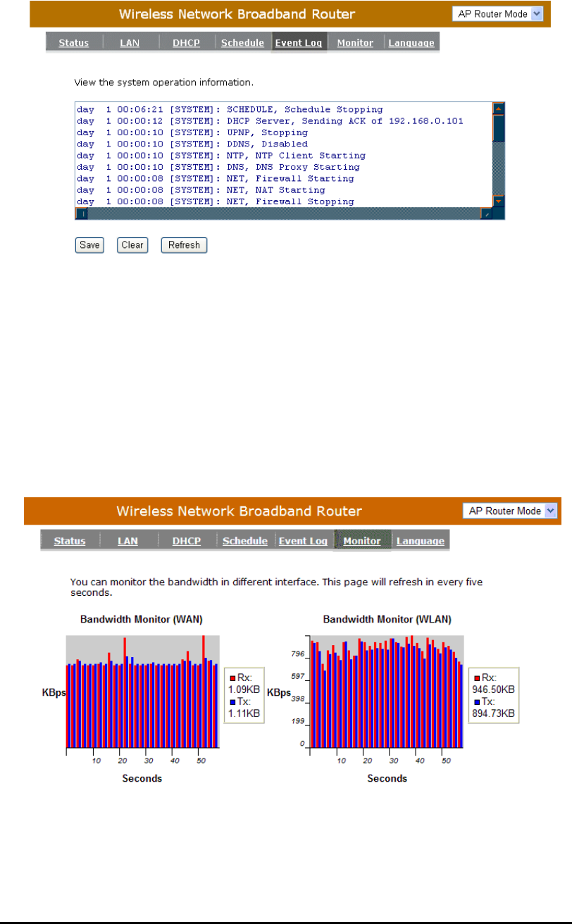The height and width of the screenshot is (924, 572).
Task: Click the 894.73KB Tx value in WLAN legend
Action: [494, 714]
